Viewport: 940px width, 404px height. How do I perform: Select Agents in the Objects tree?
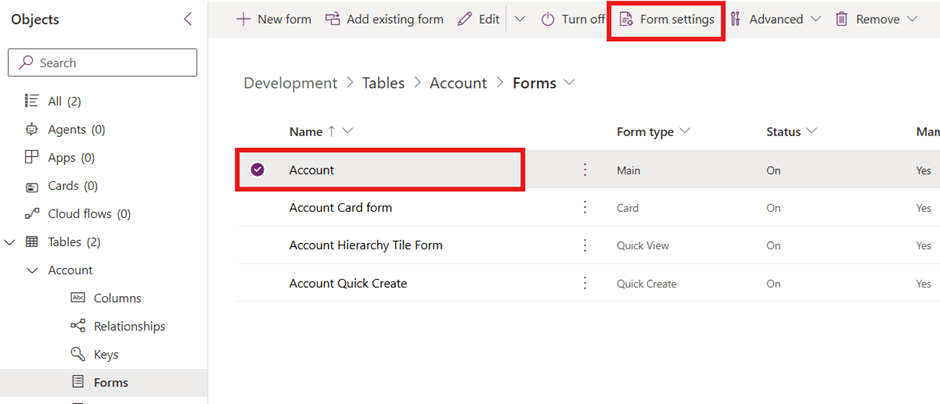coord(67,129)
